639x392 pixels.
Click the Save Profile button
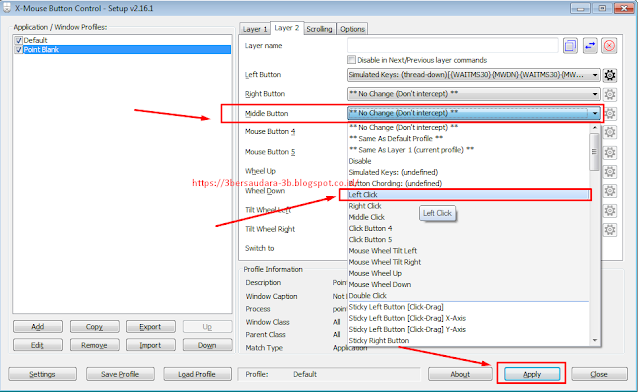coord(120,374)
